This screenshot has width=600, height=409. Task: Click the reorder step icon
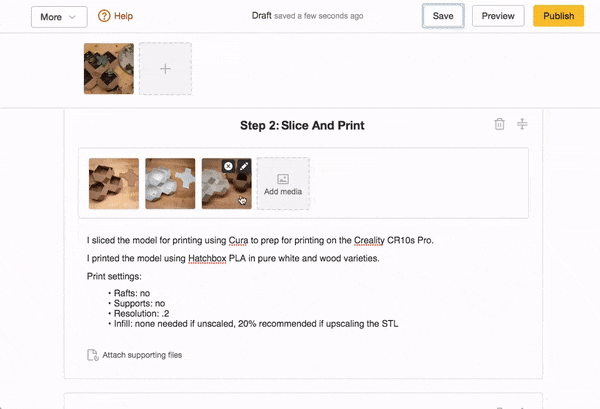(522, 124)
